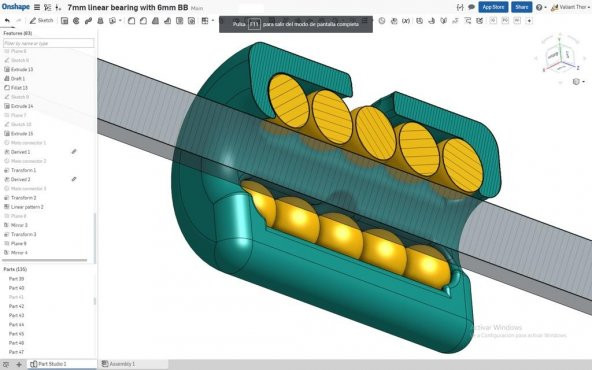Open the view cube display options dropdown
The height and width of the screenshot is (370, 592).
tap(578, 82)
